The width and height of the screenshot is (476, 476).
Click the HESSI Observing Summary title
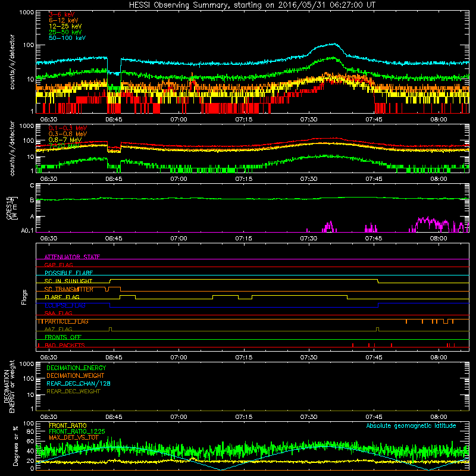click(x=252, y=5)
